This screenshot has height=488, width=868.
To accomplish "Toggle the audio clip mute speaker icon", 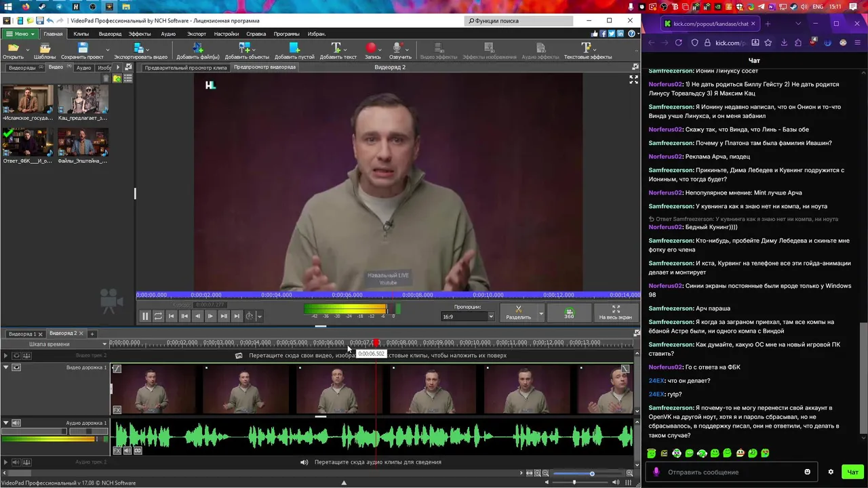I will coord(127,450).
